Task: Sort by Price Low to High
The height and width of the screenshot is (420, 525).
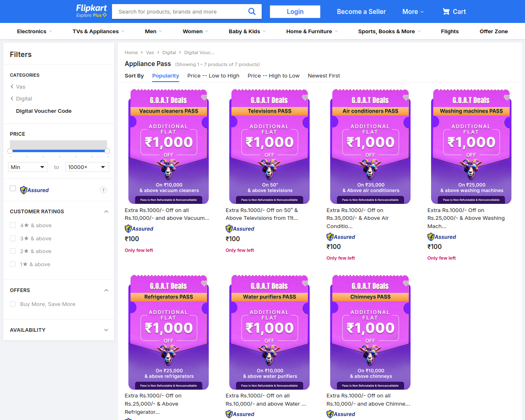Action: pyautogui.click(x=213, y=75)
